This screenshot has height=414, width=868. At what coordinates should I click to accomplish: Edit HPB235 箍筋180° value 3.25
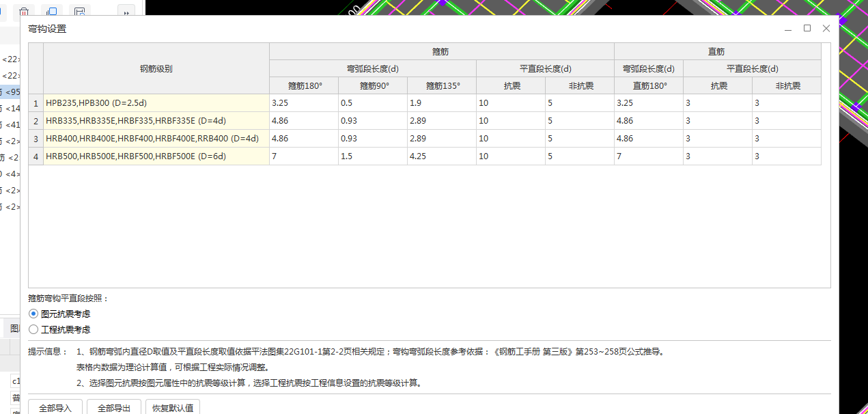pyautogui.click(x=304, y=103)
